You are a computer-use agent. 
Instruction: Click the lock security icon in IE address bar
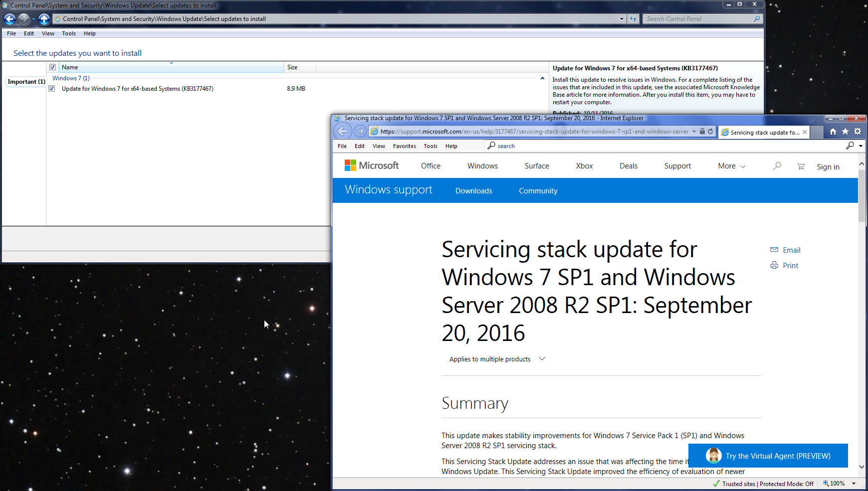pyautogui.click(x=702, y=132)
